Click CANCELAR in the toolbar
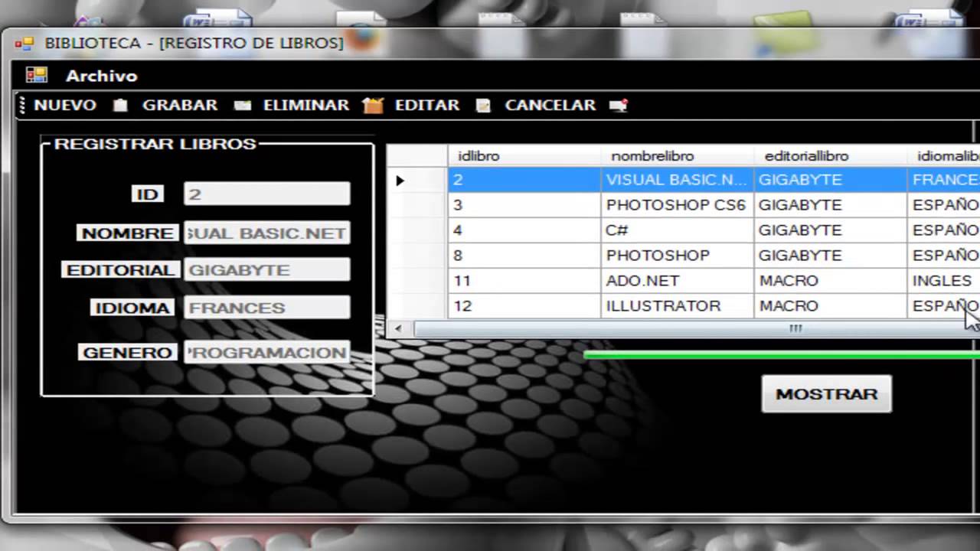 coord(550,105)
